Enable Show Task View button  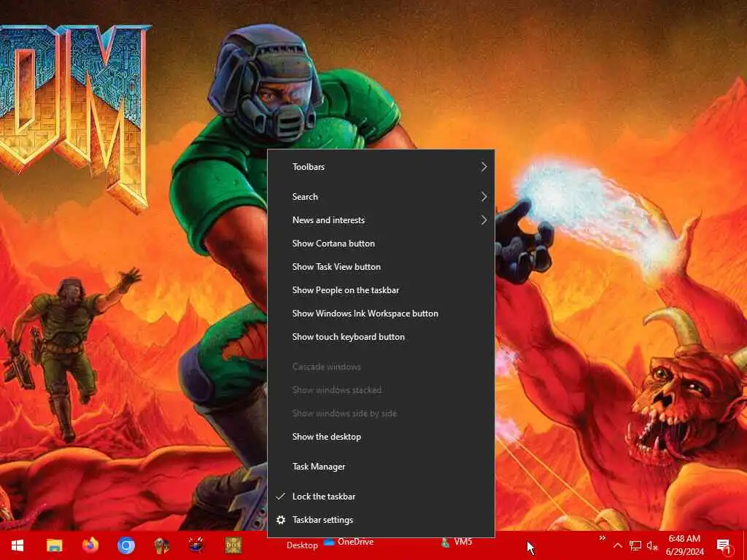pos(381,267)
